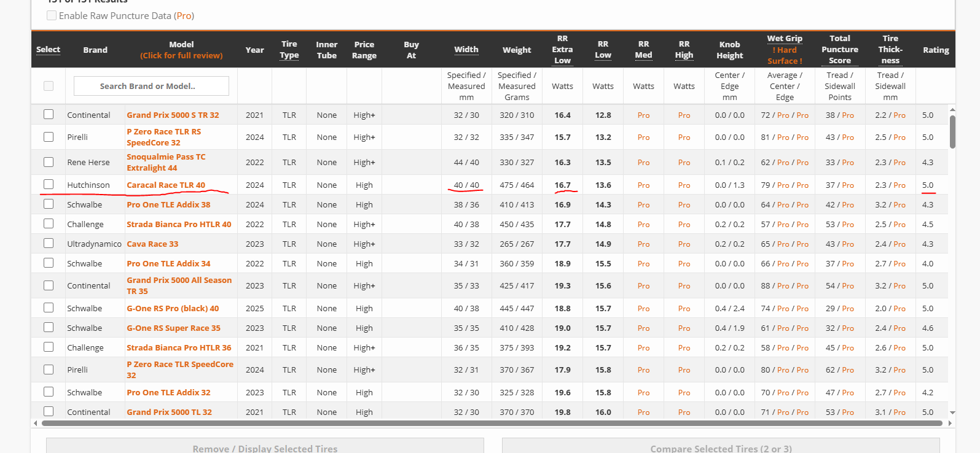The width and height of the screenshot is (980, 453).
Task: Tick the Grand Prix 5000 All Season TR 35 checkbox
Action: 49,285
